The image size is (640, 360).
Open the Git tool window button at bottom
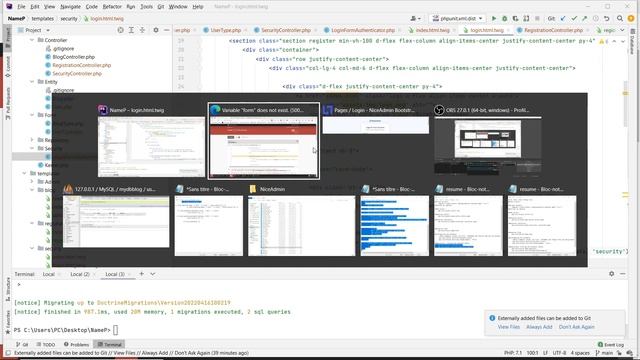click(22, 344)
